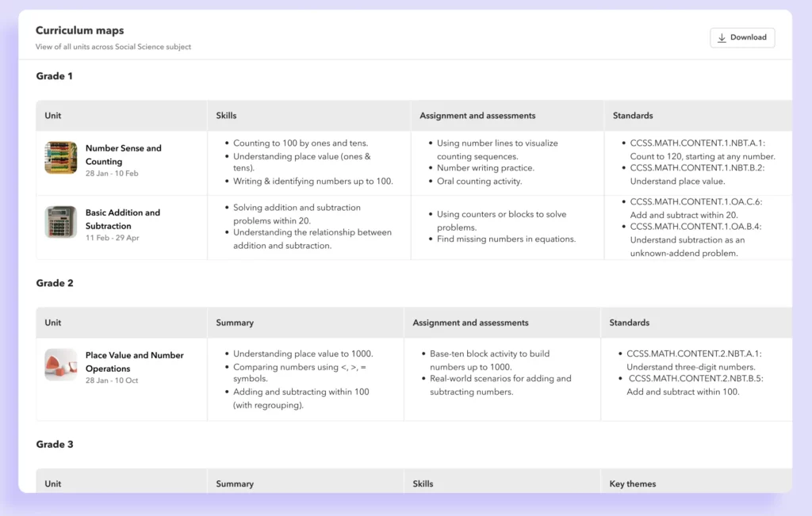Open Place Value and Number Operations unit
Screen dimensions: 812x516
point(134,361)
